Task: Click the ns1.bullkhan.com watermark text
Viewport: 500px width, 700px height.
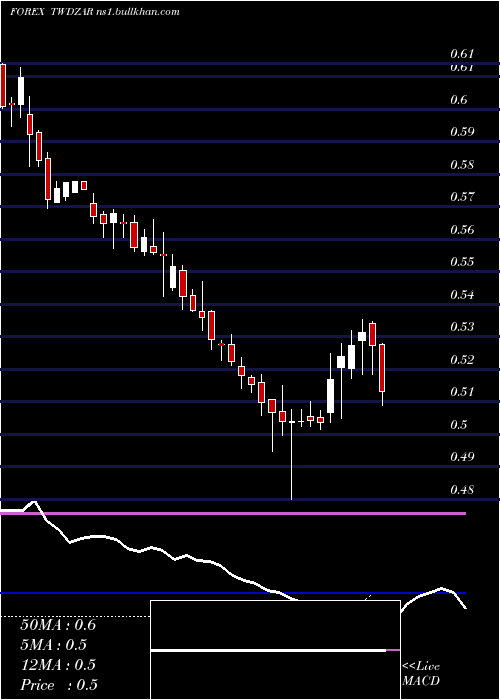Action: point(138,12)
